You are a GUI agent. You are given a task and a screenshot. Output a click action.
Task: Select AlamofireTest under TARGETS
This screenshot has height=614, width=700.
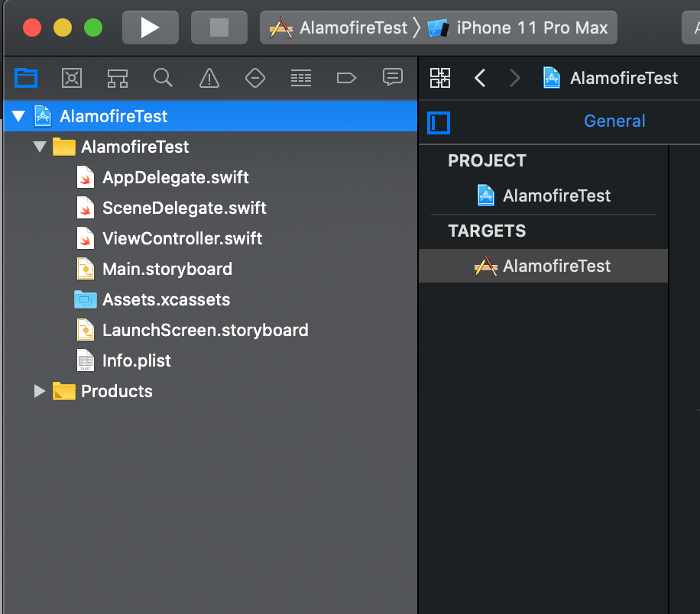pyautogui.click(x=543, y=266)
